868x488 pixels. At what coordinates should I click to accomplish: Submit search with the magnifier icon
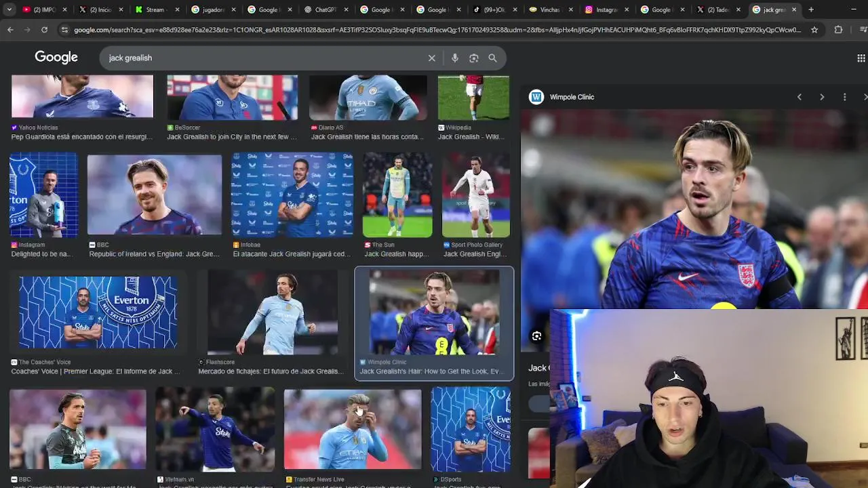point(493,58)
